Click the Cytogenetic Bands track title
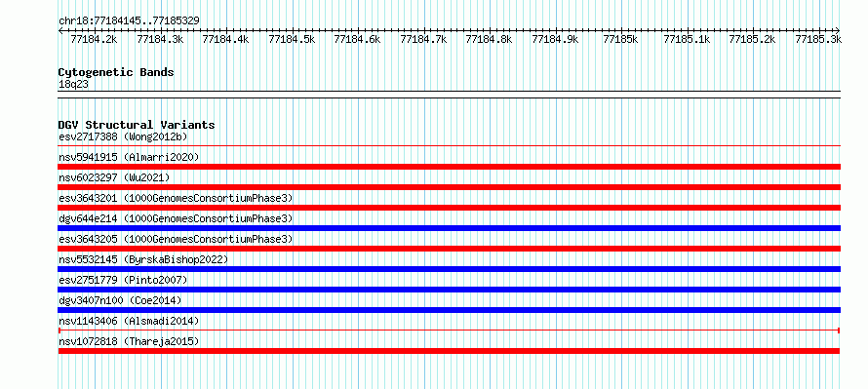 (x=116, y=72)
